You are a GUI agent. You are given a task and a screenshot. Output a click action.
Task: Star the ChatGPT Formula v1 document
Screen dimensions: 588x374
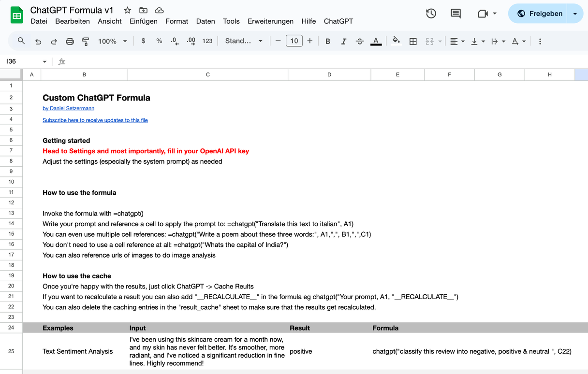pyautogui.click(x=127, y=10)
